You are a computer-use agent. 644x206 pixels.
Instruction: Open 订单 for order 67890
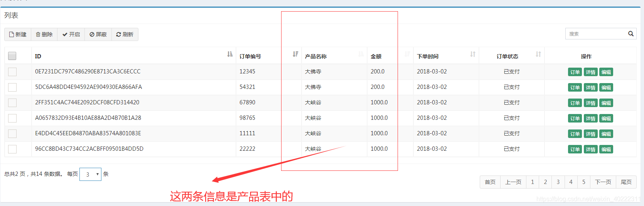point(575,103)
